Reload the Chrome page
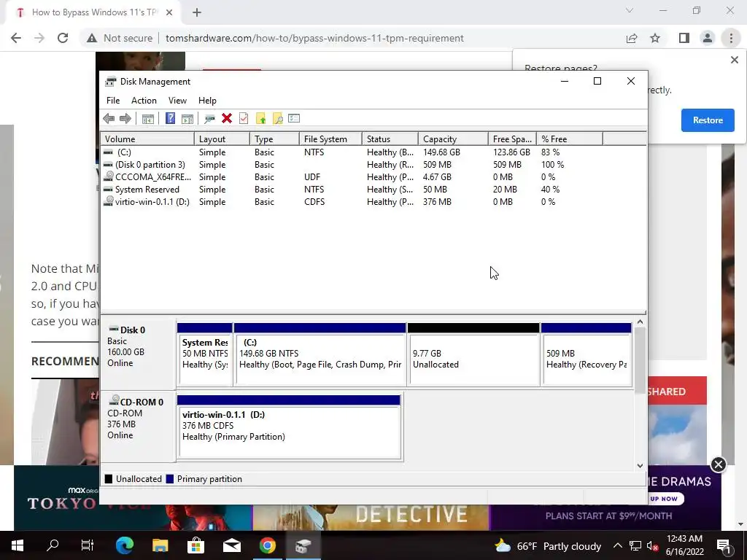 tap(63, 38)
